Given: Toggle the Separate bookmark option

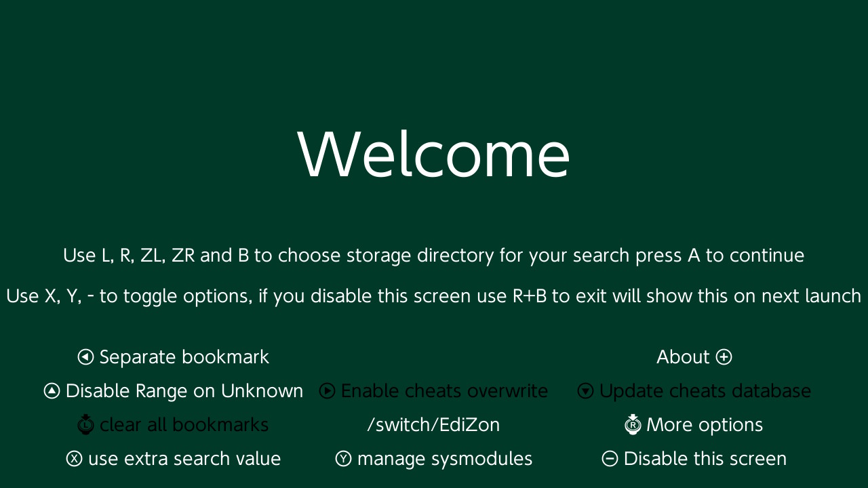Looking at the screenshot, I should click(174, 357).
